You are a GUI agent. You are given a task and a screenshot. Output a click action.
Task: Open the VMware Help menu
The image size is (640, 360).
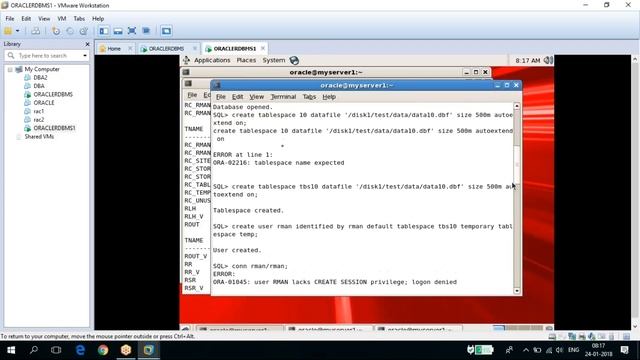point(98,19)
